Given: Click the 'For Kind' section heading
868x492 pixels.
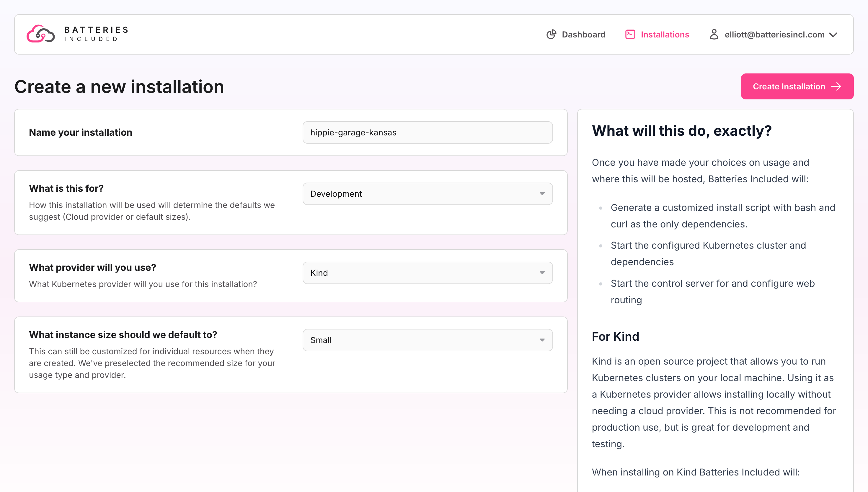Looking at the screenshot, I should (x=615, y=337).
